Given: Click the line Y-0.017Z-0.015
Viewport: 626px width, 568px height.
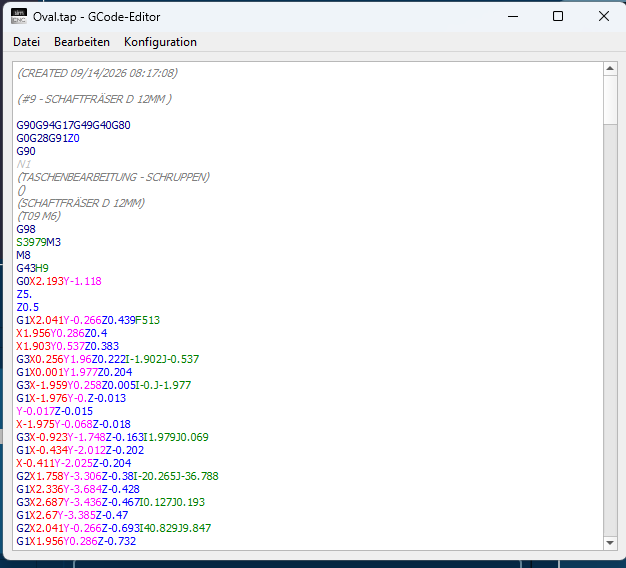Looking at the screenshot, I should pos(55,411).
